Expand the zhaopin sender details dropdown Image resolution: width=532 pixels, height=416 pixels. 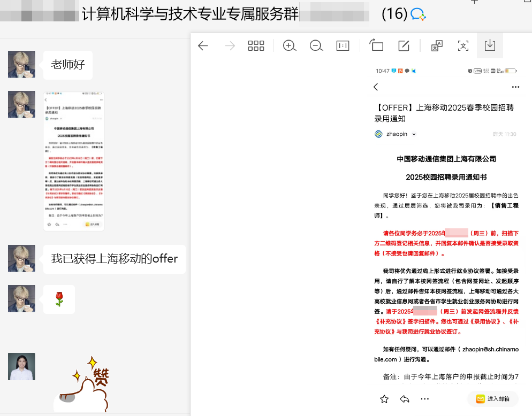pyautogui.click(x=414, y=134)
